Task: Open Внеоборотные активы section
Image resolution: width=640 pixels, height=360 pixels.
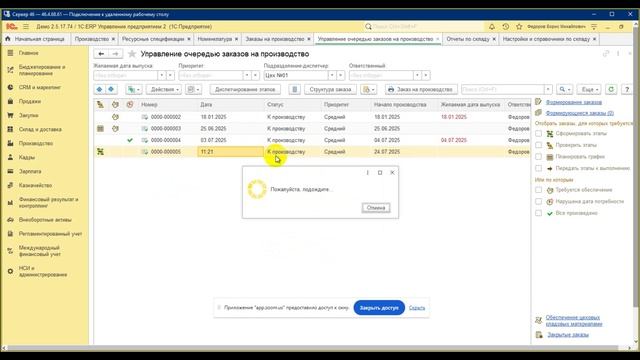Action: point(45,220)
